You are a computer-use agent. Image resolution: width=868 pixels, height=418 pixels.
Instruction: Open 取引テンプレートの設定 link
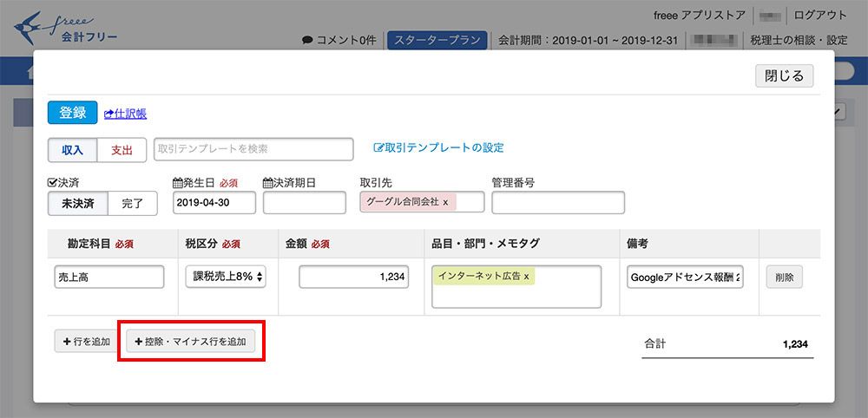click(x=439, y=147)
